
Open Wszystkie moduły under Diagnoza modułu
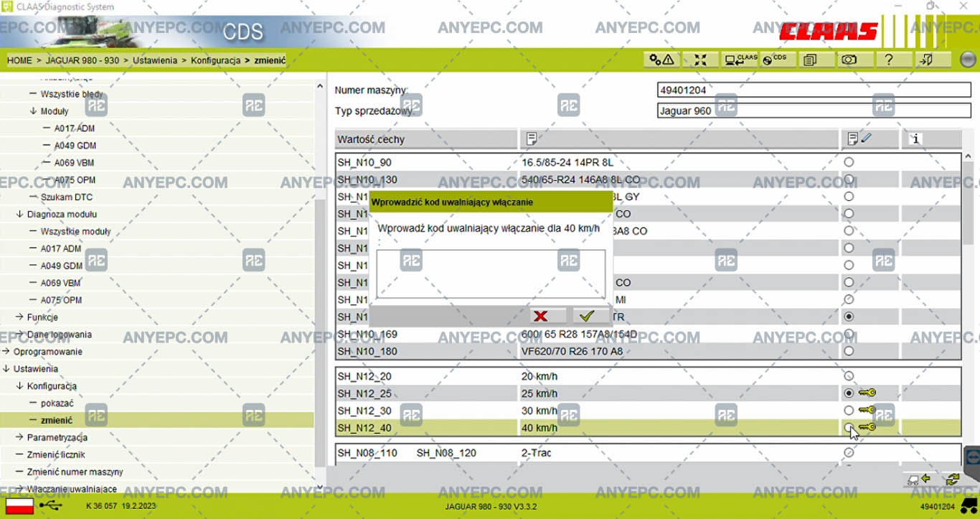[x=76, y=231]
